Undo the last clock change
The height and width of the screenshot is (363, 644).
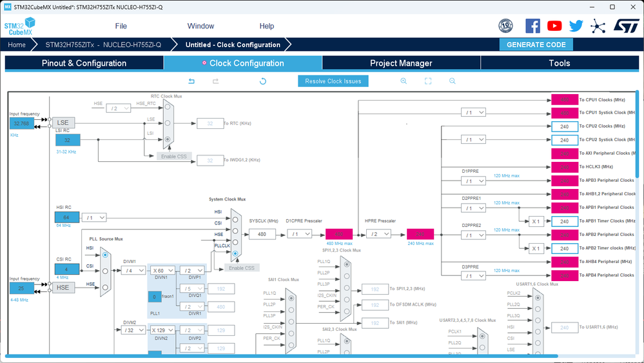click(191, 81)
